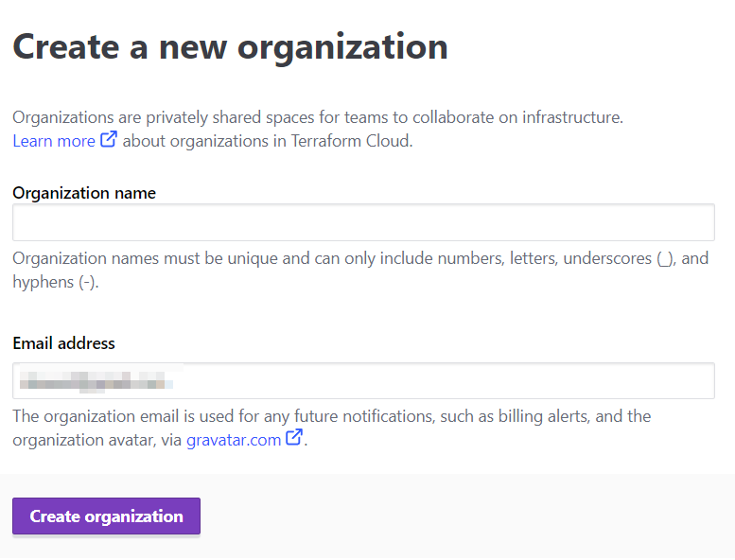The width and height of the screenshot is (735, 560).
Task: Click the Organization name label
Action: pos(84,193)
